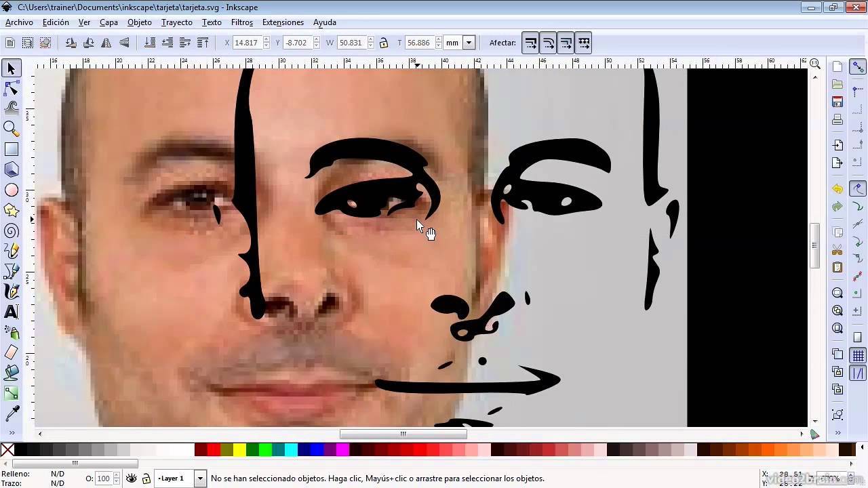This screenshot has width=868, height=488.
Task: Lower selection to bottom
Action: click(149, 43)
